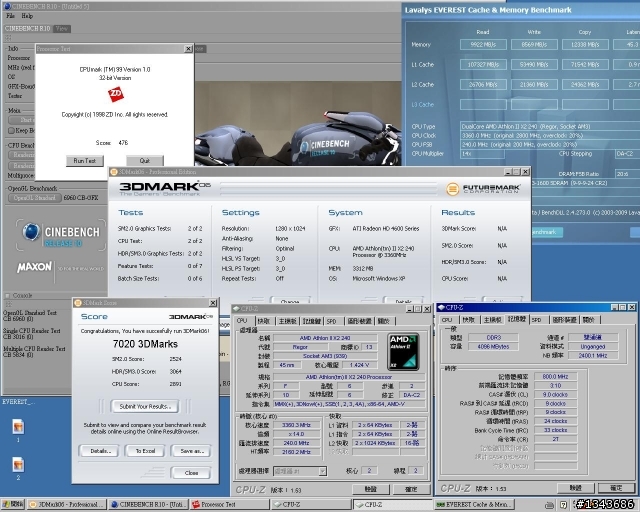Click Close button in 3DMark Score dialog

(x=191, y=473)
